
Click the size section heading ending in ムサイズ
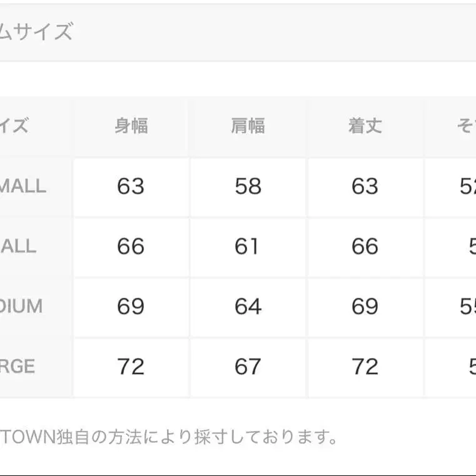tap(36, 32)
